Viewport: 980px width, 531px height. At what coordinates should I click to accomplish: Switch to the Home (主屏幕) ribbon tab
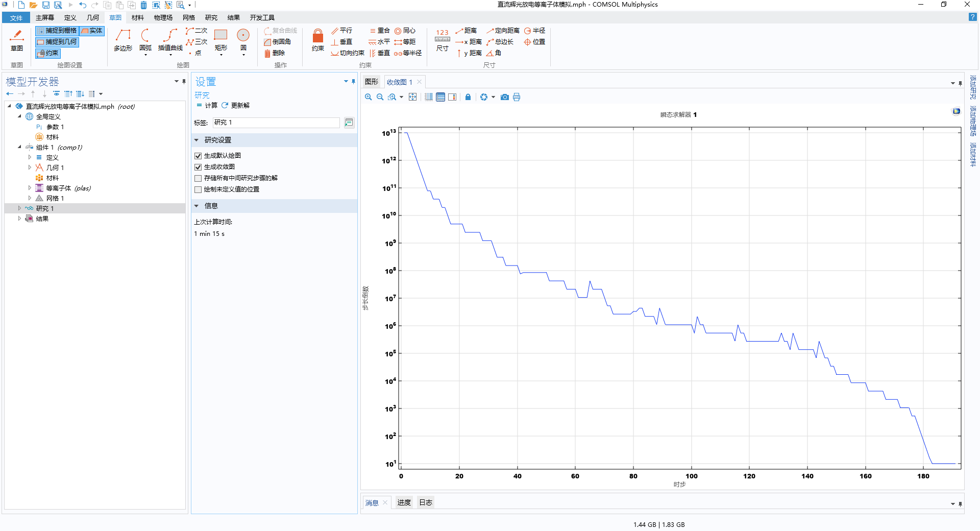pyautogui.click(x=45, y=18)
